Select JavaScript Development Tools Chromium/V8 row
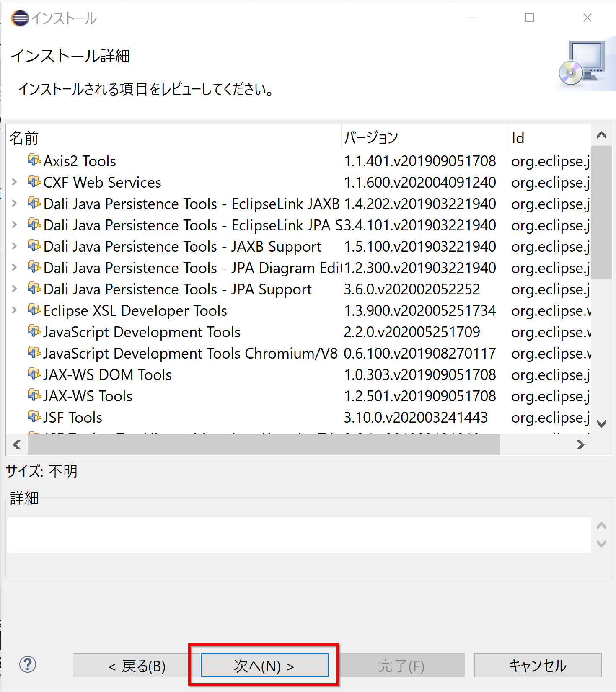The height and width of the screenshot is (692, 616). [x=299, y=354]
